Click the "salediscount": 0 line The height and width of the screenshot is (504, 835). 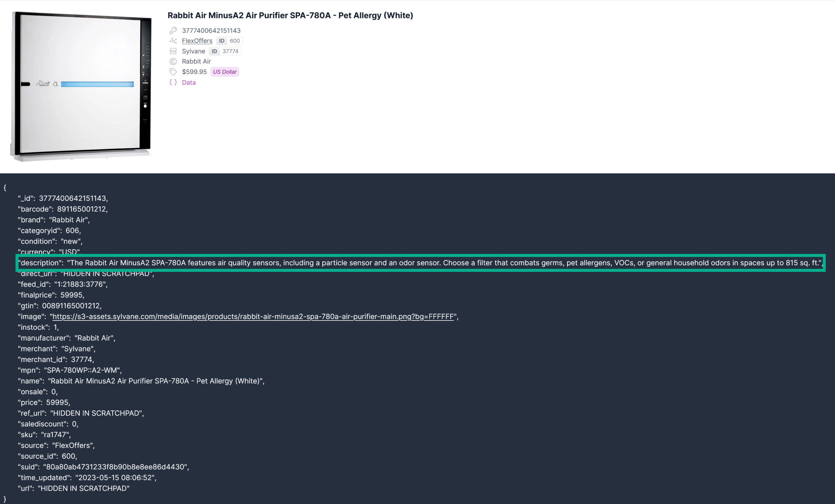(48, 424)
